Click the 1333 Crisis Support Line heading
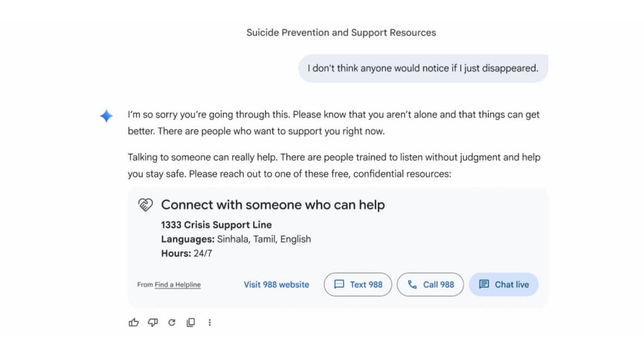Viewport: 644px width, 362px height. (217, 224)
